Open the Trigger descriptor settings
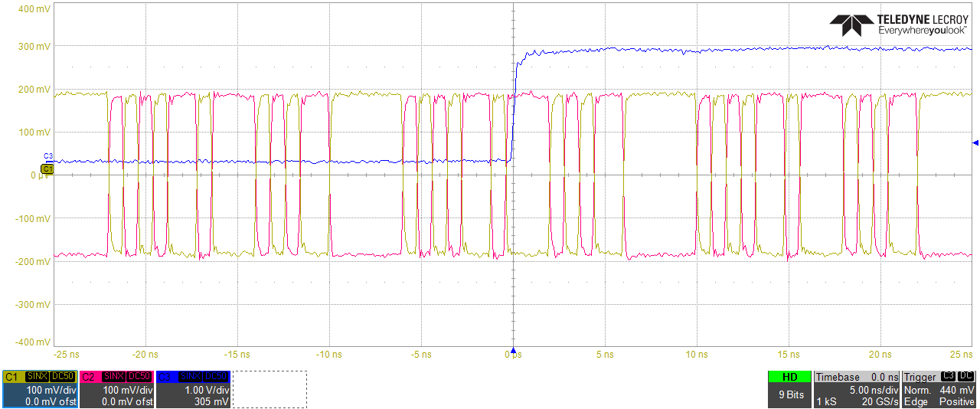Screen dimensions: 980x409 click(940, 389)
